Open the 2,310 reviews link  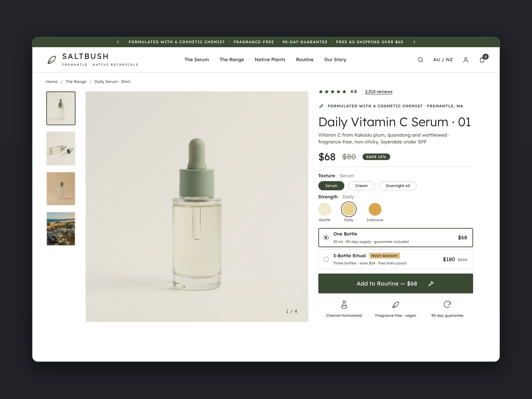(379, 92)
